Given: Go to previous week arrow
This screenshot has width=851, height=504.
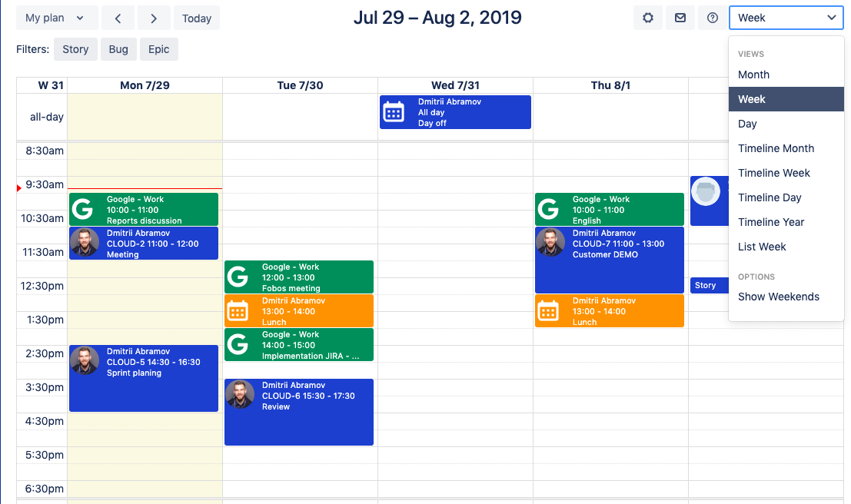Looking at the screenshot, I should 118,18.
